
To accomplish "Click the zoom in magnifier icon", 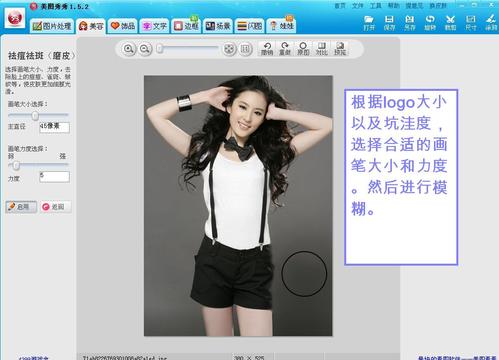I will (129, 49).
